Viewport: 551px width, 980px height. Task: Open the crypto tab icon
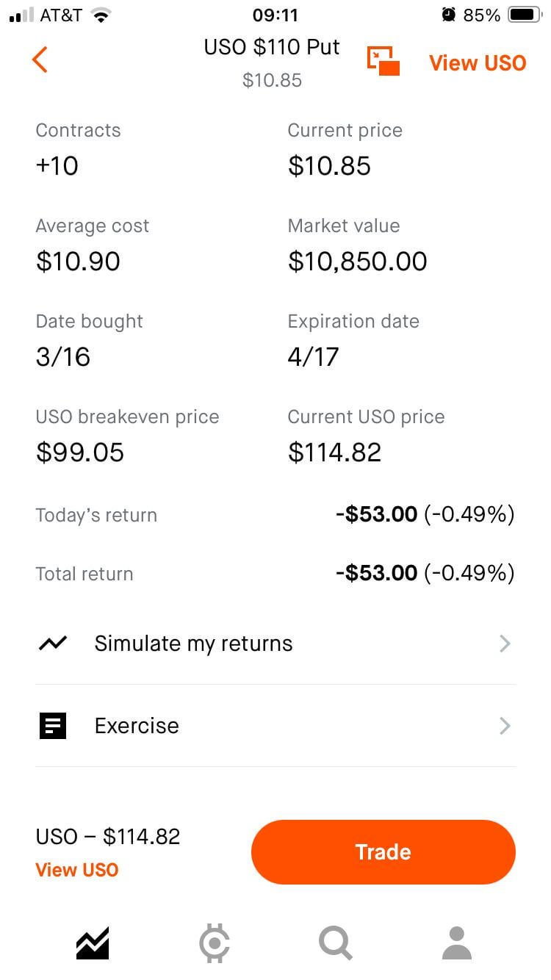(215, 943)
